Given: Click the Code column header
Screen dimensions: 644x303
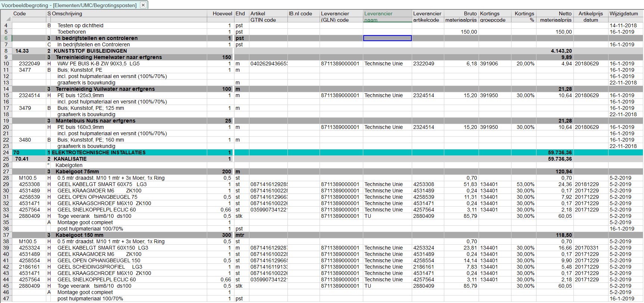Looking at the screenshot, I should [x=29, y=16].
